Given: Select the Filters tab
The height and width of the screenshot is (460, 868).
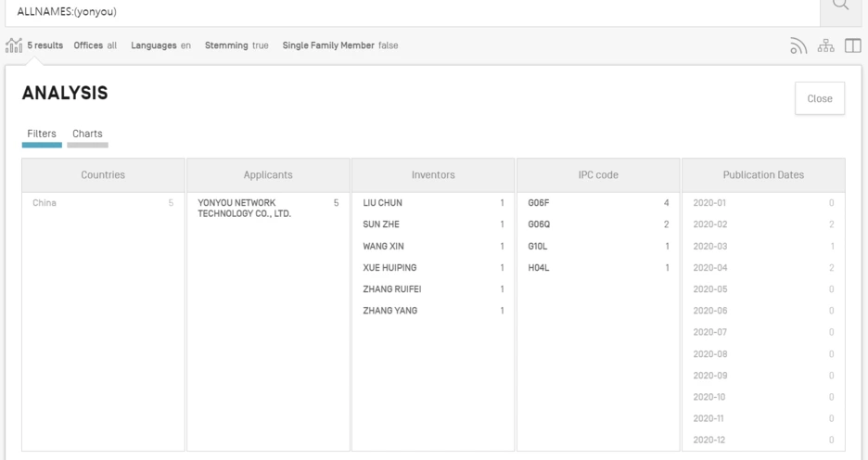Looking at the screenshot, I should tap(42, 134).
